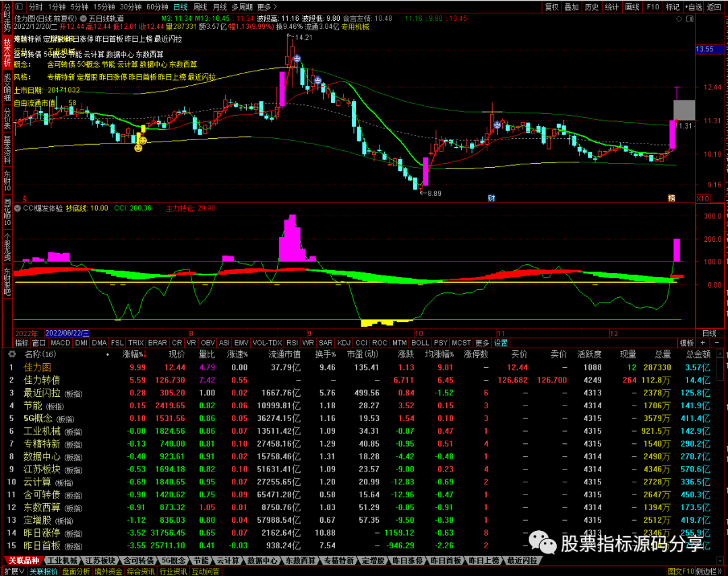Open F10 company information
Image resolution: width=728 pixels, height=576 pixels.
pyautogui.click(x=653, y=7)
